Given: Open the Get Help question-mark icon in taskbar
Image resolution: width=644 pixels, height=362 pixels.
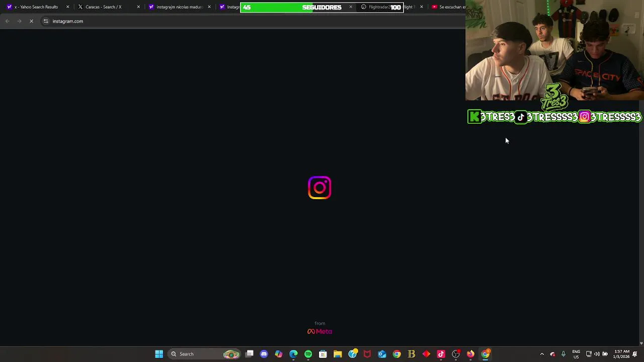Looking at the screenshot, I should [353, 354].
